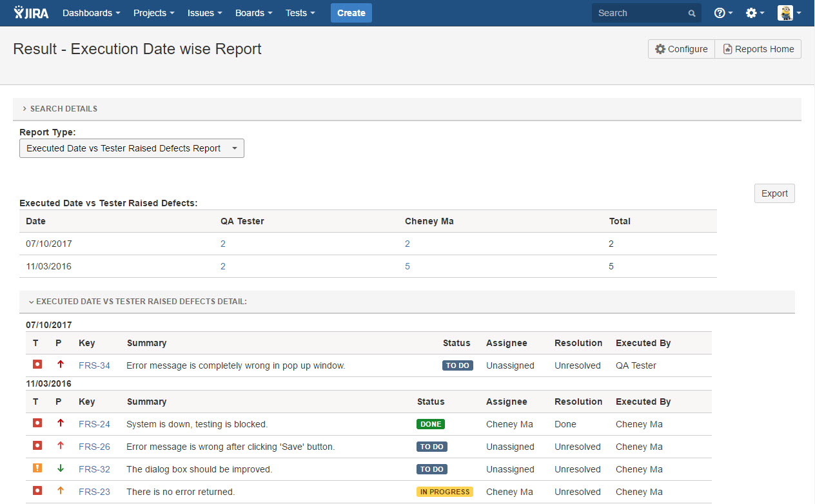815x504 pixels.
Task: Click bug type icon for FRS-24
Action: coord(37,423)
